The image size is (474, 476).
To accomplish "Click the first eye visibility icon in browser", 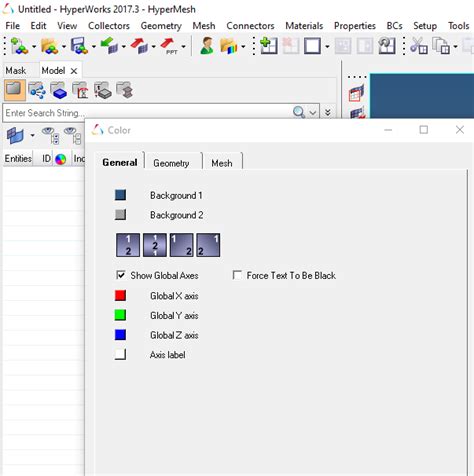I will pyautogui.click(x=50, y=135).
